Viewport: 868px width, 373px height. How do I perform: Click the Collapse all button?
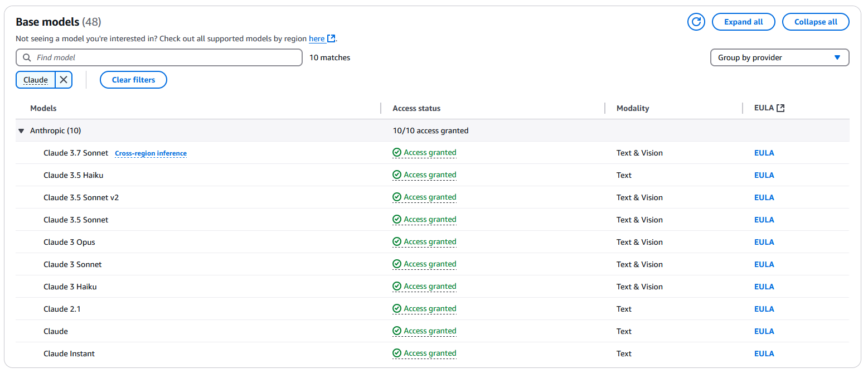tap(816, 22)
